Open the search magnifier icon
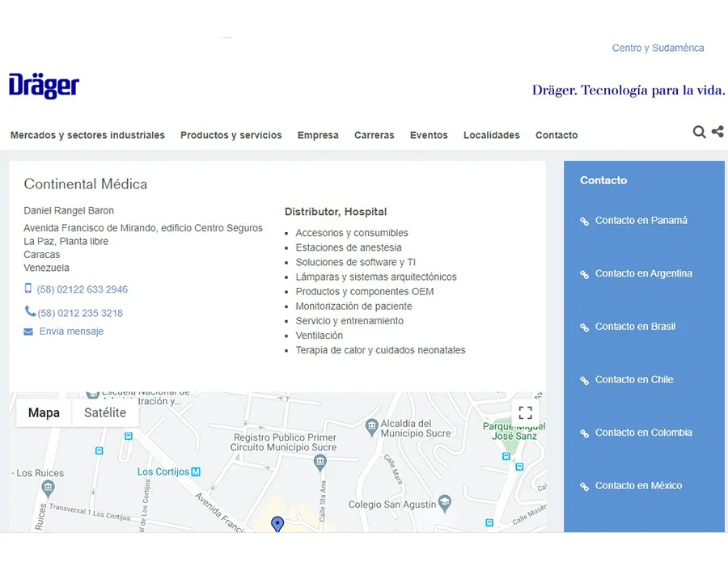 [699, 133]
